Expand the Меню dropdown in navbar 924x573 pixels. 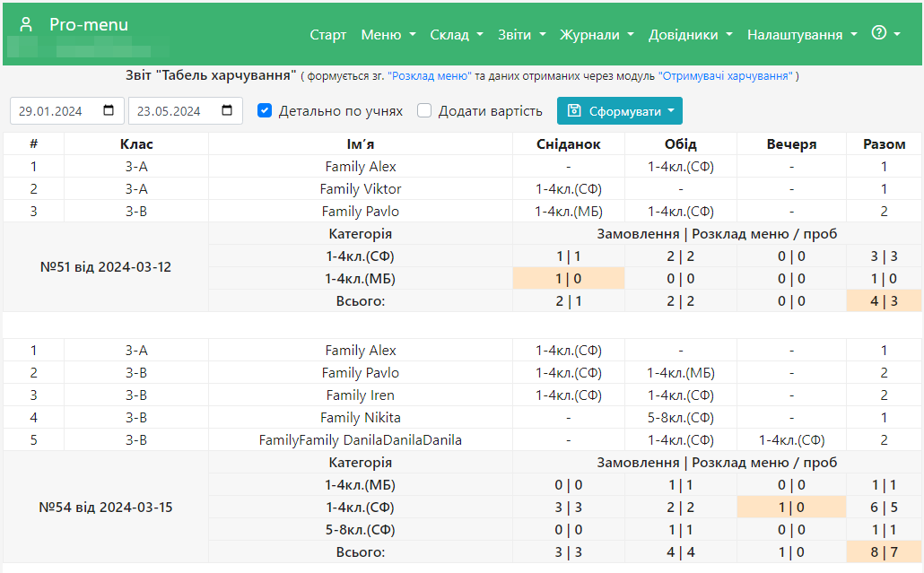pos(388,35)
